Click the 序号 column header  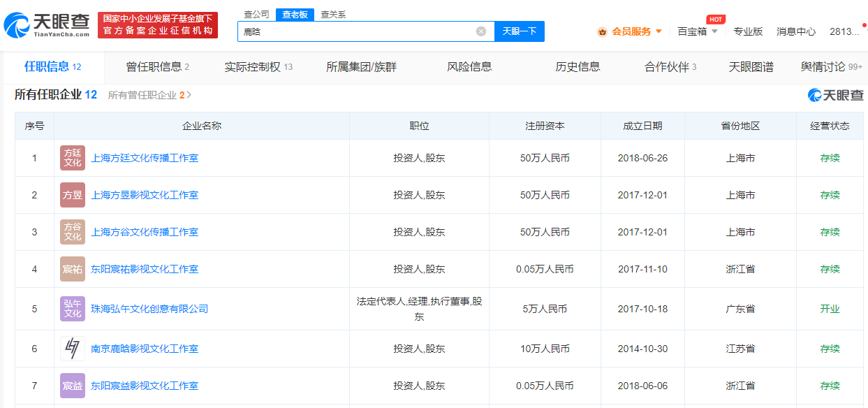34,126
